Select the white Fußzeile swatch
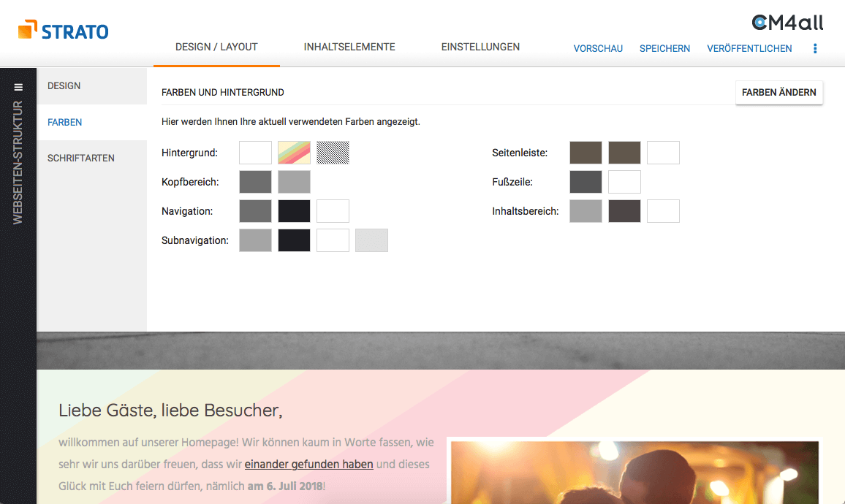This screenshot has width=845, height=504. [x=624, y=182]
